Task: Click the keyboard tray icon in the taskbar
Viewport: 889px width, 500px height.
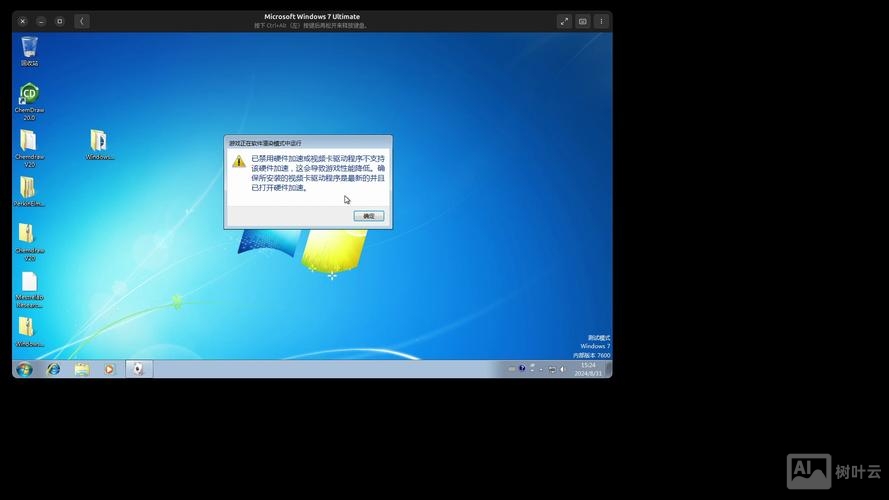Action: 511,369
